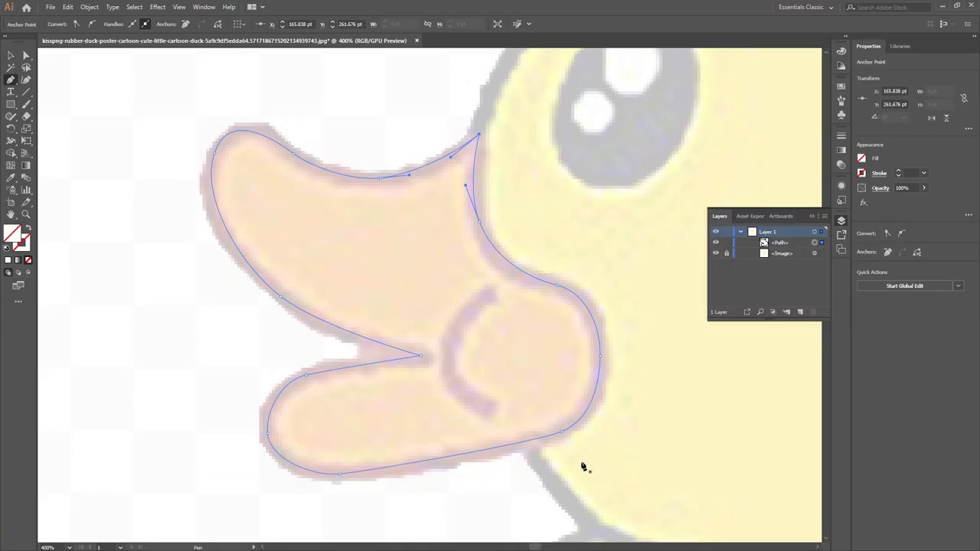The width and height of the screenshot is (980, 551).
Task: Click the Start Global Edit button
Action: click(x=905, y=285)
